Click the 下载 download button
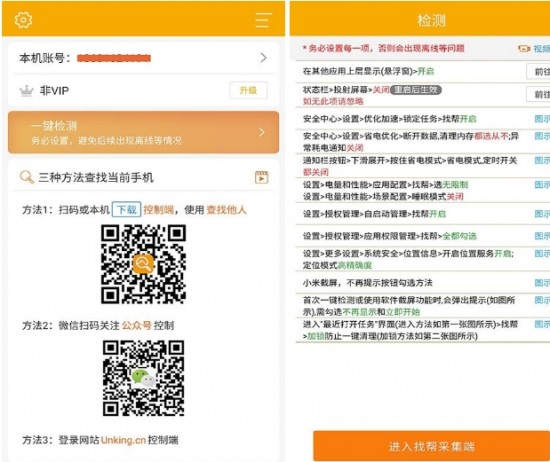 point(126,209)
